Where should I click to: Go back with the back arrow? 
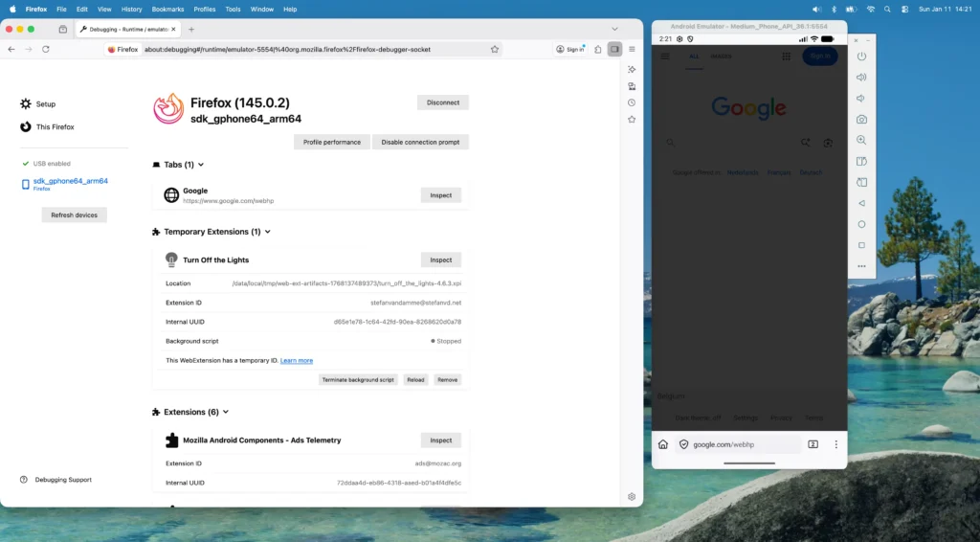click(x=11, y=50)
